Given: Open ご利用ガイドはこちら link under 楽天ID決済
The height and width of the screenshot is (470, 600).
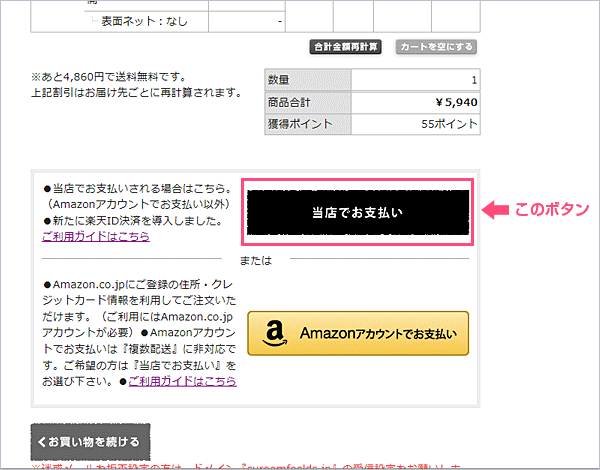Looking at the screenshot, I should point(96,237).
